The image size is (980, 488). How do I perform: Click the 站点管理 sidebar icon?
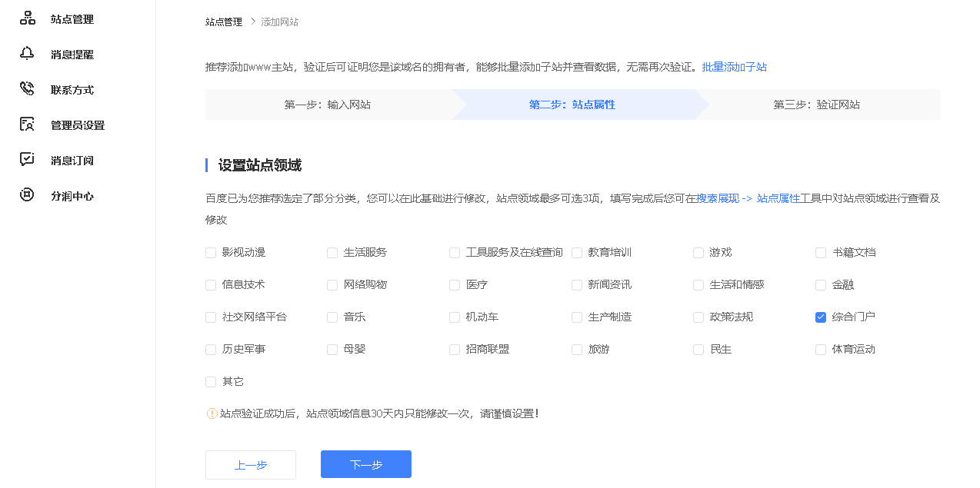pyautogui.click(x=27, y=18)
